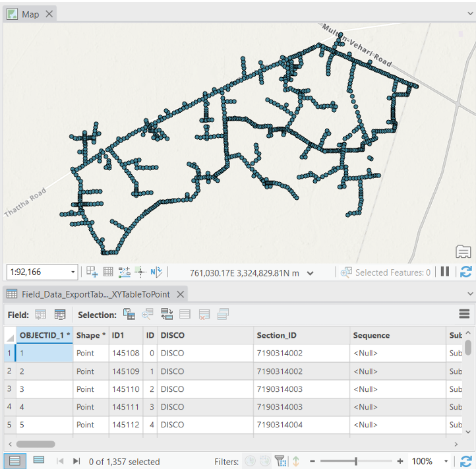Show all records view
Image resolution: width=476 pixels, height=469 pixels.
(x=15, y=461)
